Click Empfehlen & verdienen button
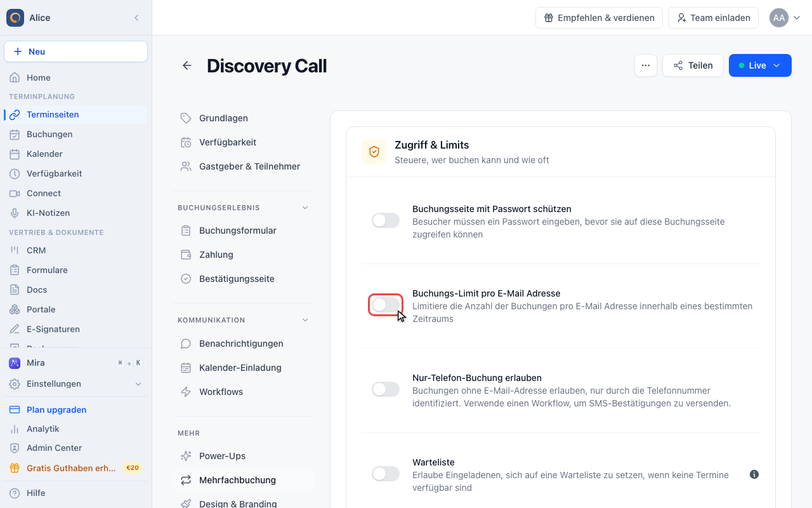Screen dimensions: 812x508 pyautogui.click(x=599, y=18)
